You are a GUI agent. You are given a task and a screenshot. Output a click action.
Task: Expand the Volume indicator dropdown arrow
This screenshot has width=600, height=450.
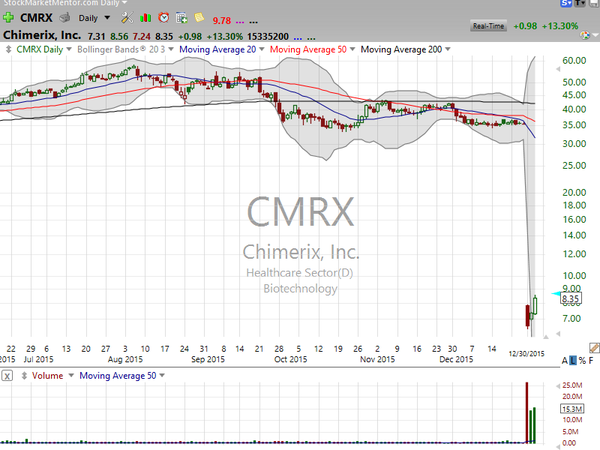(71, 375)
